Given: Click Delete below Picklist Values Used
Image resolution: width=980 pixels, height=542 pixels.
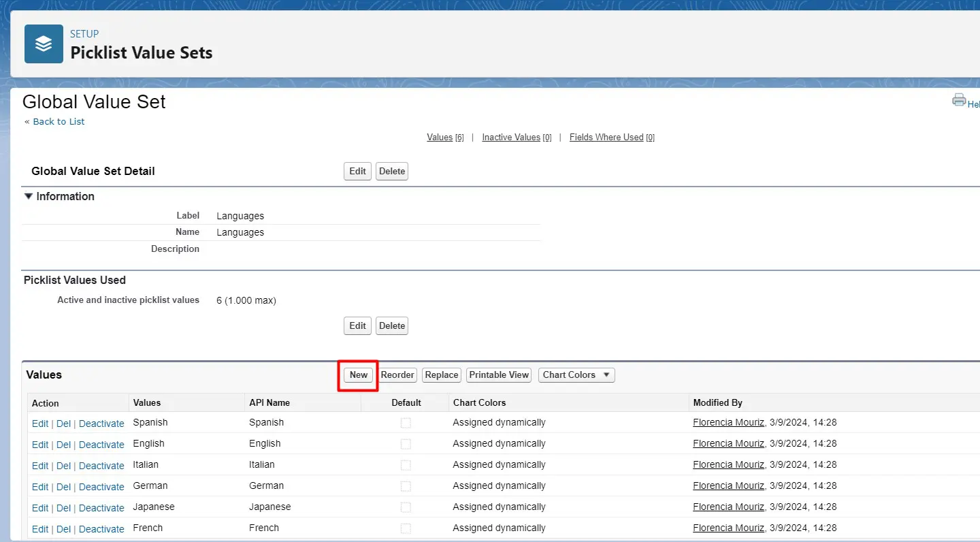Looking at the screenshot, I should click(x=392, y=326).
